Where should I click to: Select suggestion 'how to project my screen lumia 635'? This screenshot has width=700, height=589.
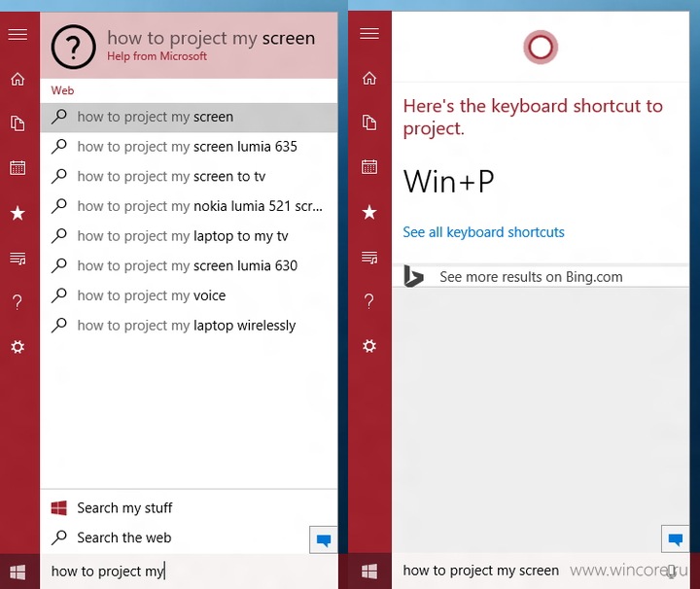click(189, 147)
